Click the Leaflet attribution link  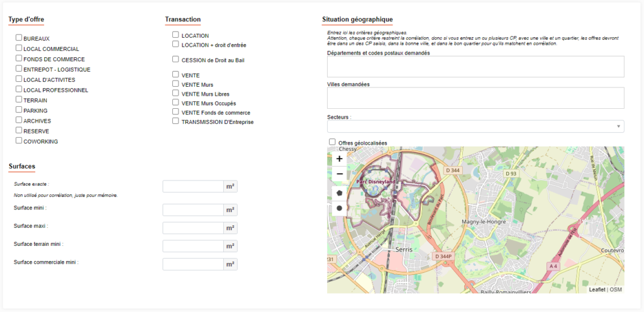(597, 289)
